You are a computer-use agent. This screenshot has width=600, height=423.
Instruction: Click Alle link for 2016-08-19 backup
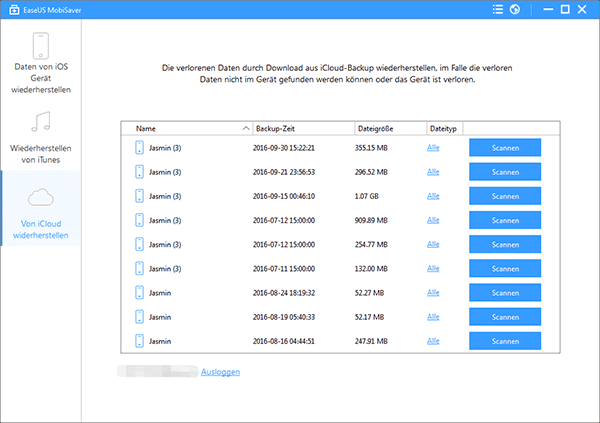(x=433, y=316)
